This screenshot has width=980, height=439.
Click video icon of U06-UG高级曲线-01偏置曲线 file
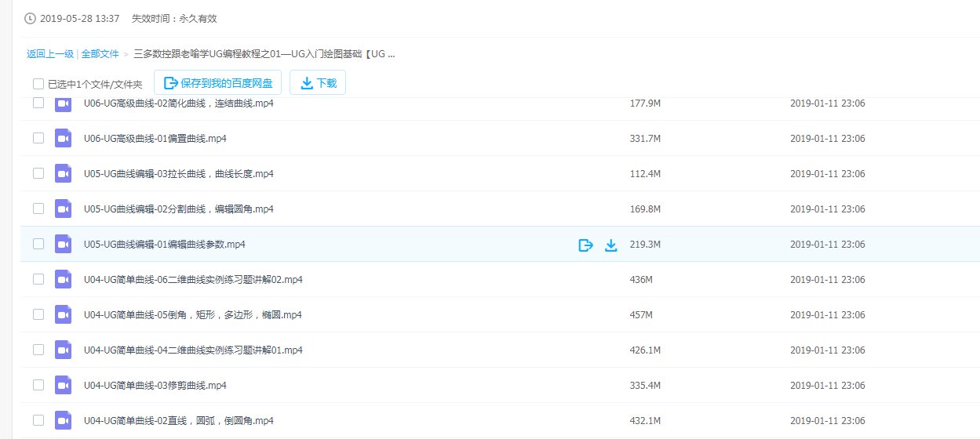pyautogui.click(x=63, y=138)
